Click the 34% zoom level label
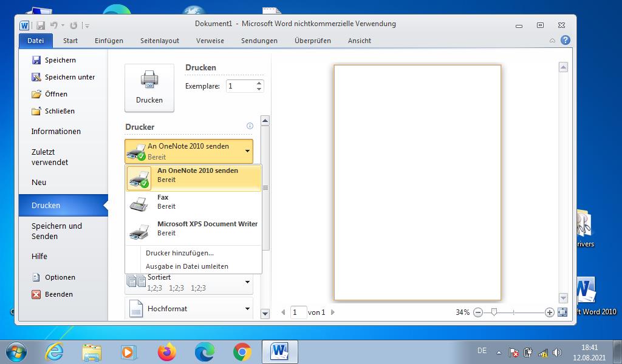 pos(462,312)
